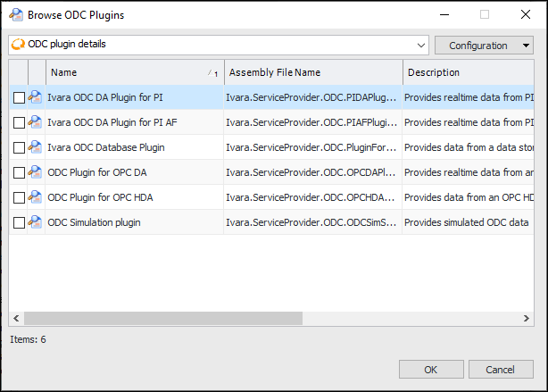Click the Browse ODC Plugins title bar icon
This screenshot has height=392, width=548.
click(15, 14)
